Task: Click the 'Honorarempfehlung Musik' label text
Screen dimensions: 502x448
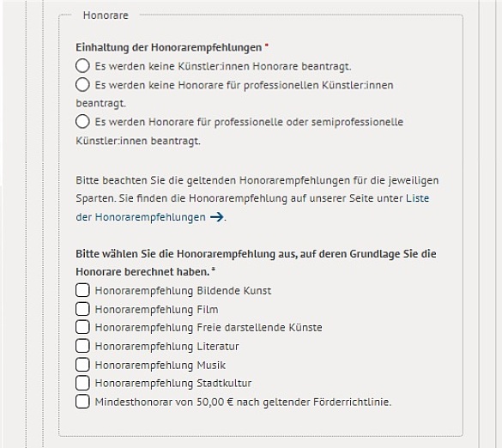Action: pyautogui.click(x=160, y=365)
